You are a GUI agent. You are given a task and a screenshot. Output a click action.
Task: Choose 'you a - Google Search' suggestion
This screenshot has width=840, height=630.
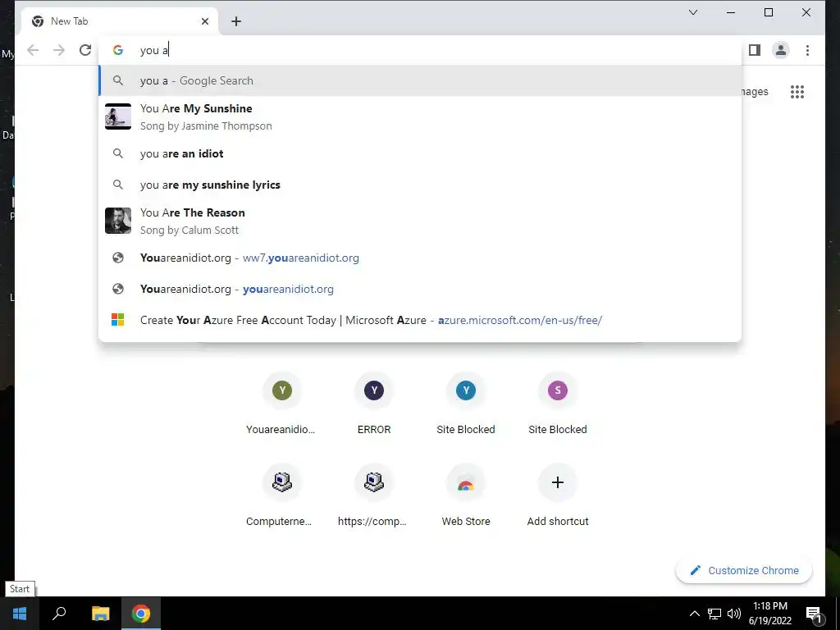coord(421,81)
